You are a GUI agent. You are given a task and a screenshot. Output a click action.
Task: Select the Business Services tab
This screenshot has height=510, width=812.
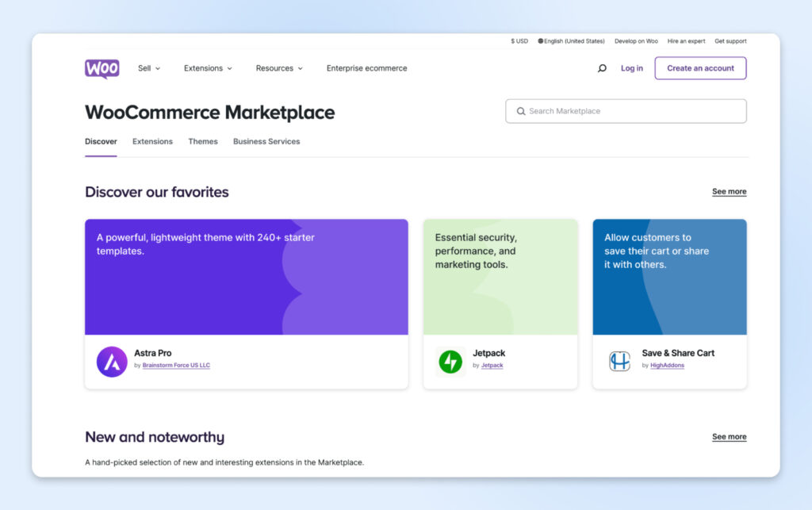266,141
